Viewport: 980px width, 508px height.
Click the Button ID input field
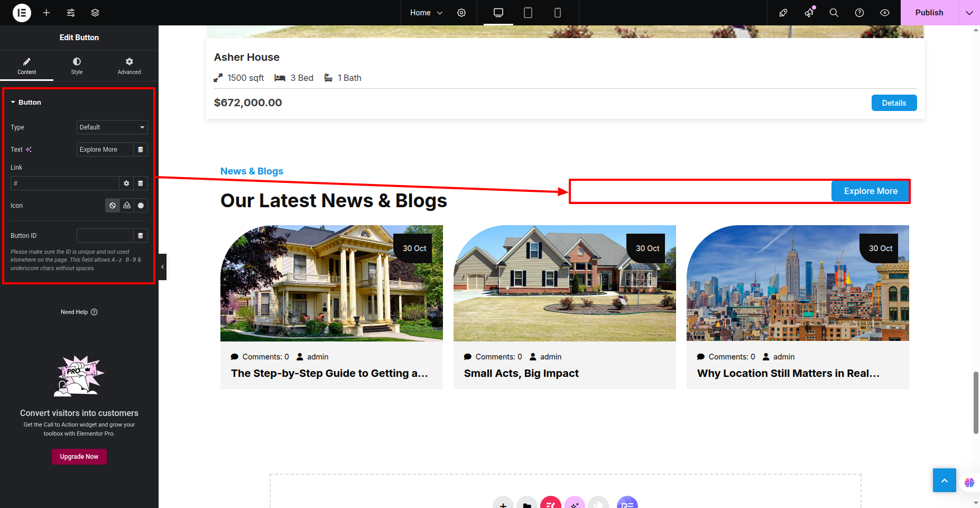coord(105,236)
